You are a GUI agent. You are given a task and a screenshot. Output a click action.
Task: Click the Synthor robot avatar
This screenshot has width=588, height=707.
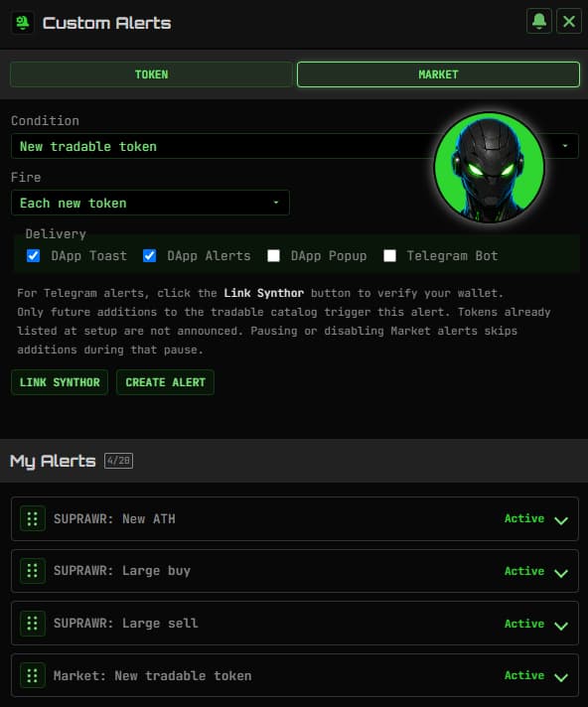click(490, 168)
